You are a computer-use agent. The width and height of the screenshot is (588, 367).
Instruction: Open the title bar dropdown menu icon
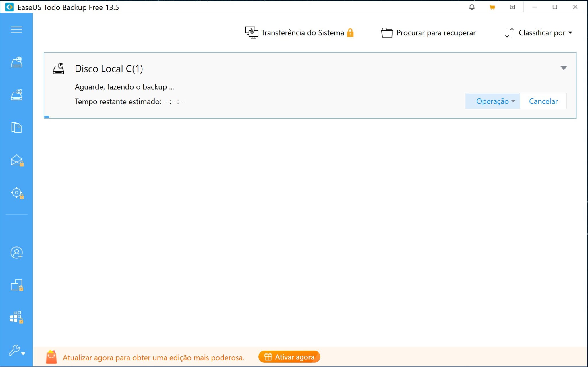click(x=512, y=7)
